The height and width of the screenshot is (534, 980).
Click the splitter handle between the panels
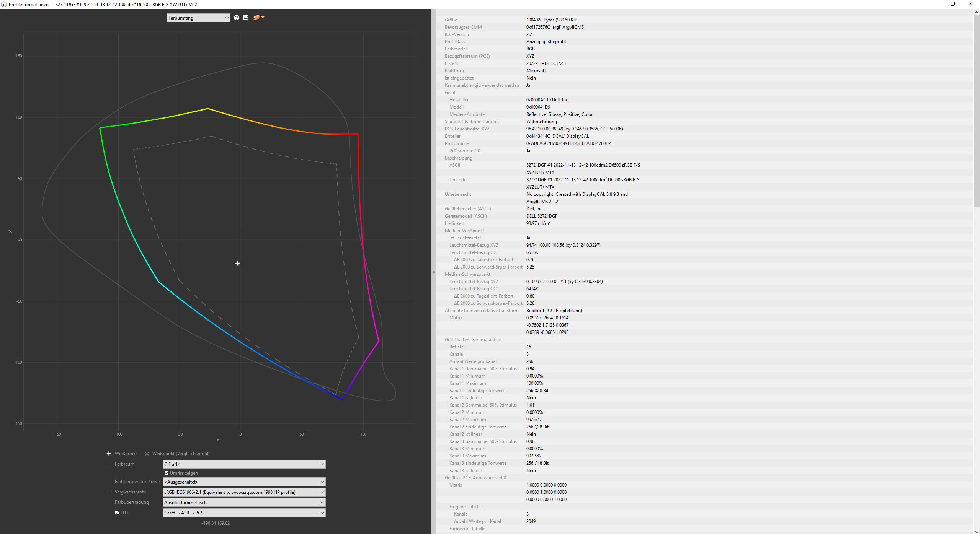point(434,272)
